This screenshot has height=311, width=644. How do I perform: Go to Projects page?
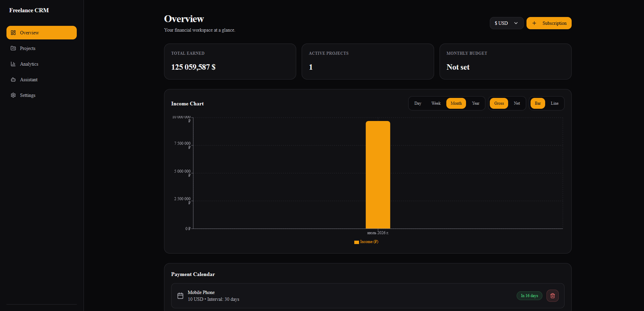click(x=41, y=48)
